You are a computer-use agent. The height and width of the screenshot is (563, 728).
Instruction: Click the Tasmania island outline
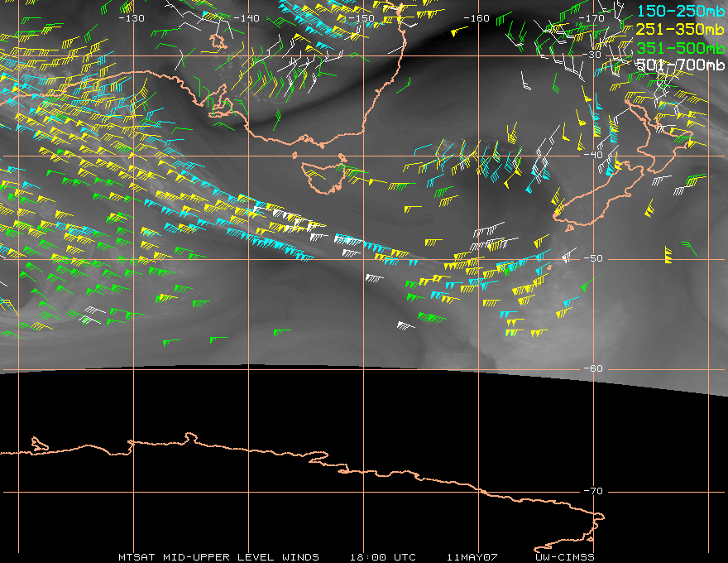click(324, 178)
